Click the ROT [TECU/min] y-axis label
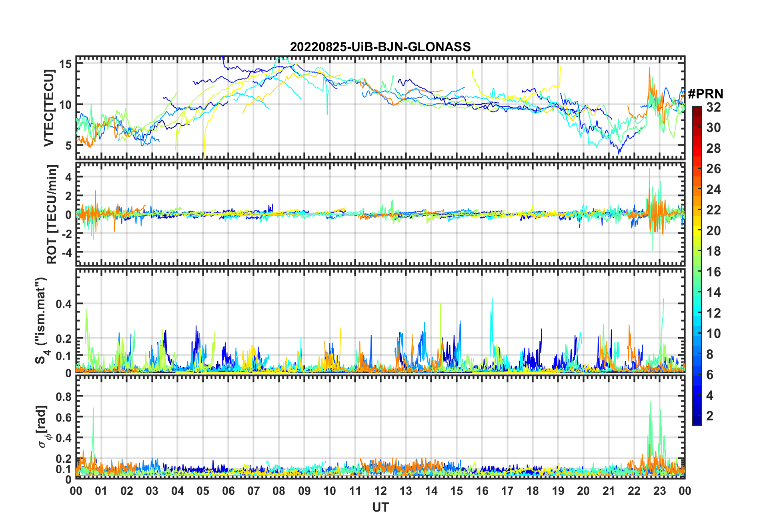761x532 pixels. 52,214
